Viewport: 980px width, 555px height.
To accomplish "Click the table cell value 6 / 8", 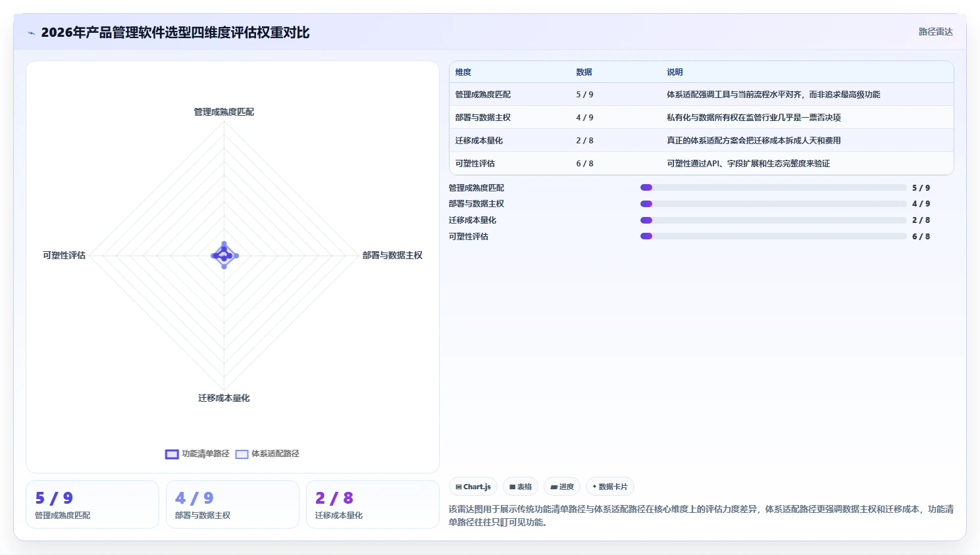I will click(x=584, y=164).
